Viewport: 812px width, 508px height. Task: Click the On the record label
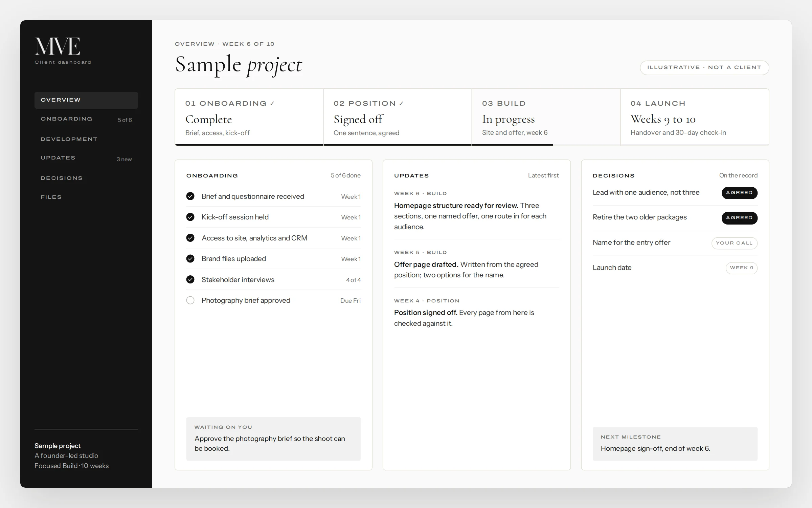click(x=738, y=175)
